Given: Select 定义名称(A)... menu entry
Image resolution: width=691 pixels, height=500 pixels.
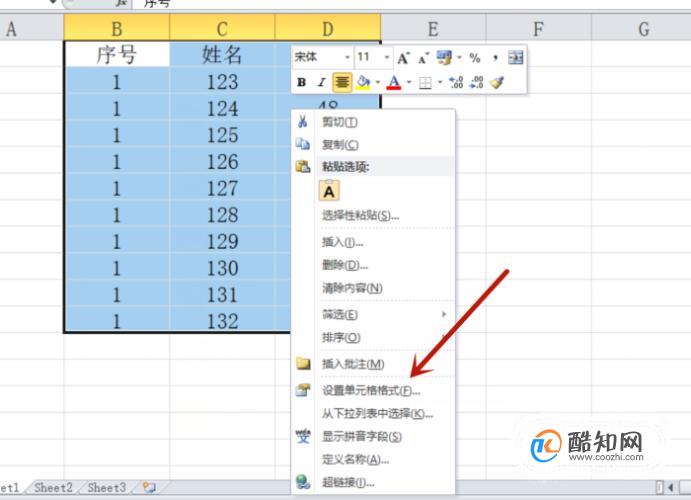Looking at the screenshot, I should (x=373, y=459).
